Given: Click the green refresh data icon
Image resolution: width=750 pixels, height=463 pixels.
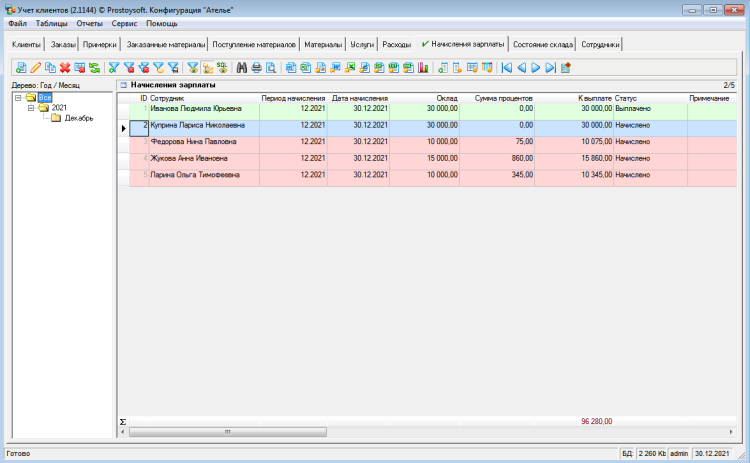Looking at the screenshot, I should [x=94, y=68].
